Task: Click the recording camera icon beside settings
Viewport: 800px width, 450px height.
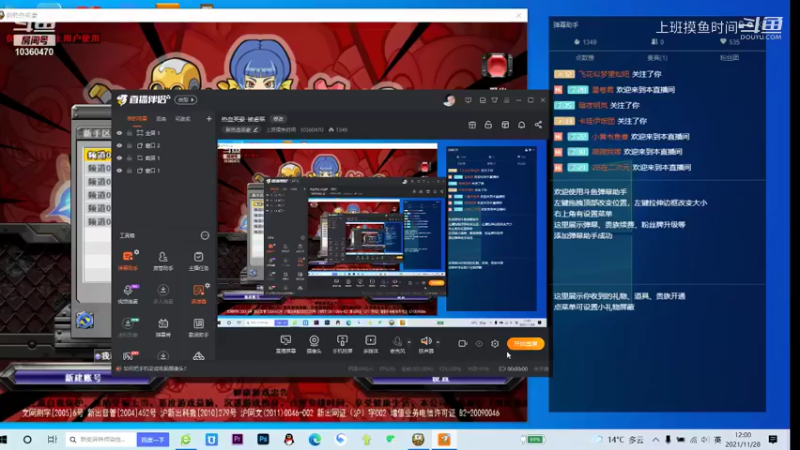Action: pyautogui.click(x=462, y=344)
